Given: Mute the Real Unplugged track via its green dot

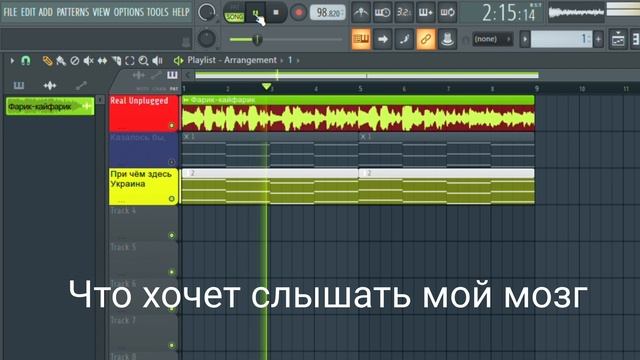Looking at the screenshot, I should click(172, 126).
